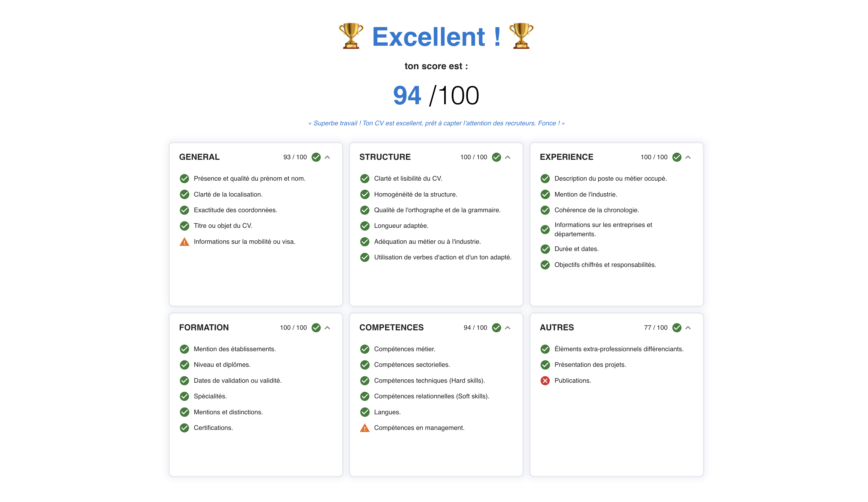
Task: Click the score 94 displayed in blue
Action: 407,95
